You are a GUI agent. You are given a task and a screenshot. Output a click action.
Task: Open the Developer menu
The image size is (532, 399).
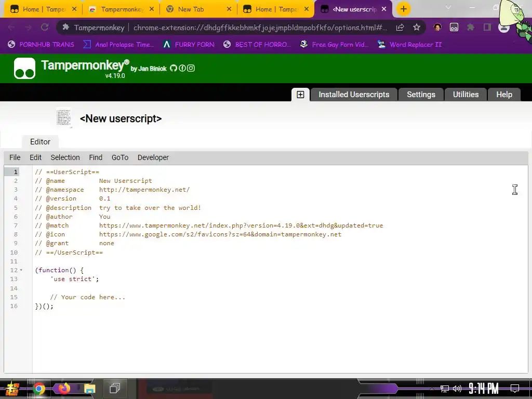[153, 157]
